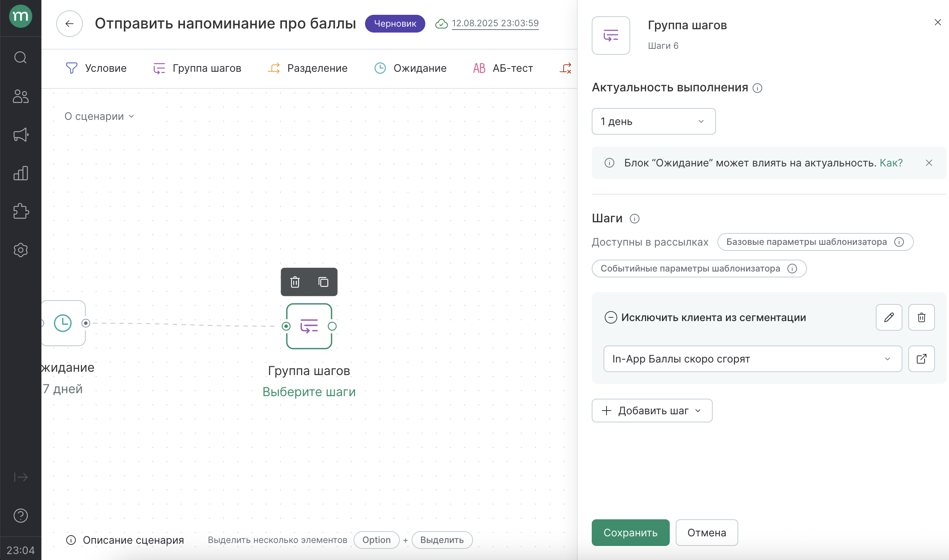Select the Группа шагов node on canvas
The height and width of the screenshot is (560, 949).
coord(309,326)
